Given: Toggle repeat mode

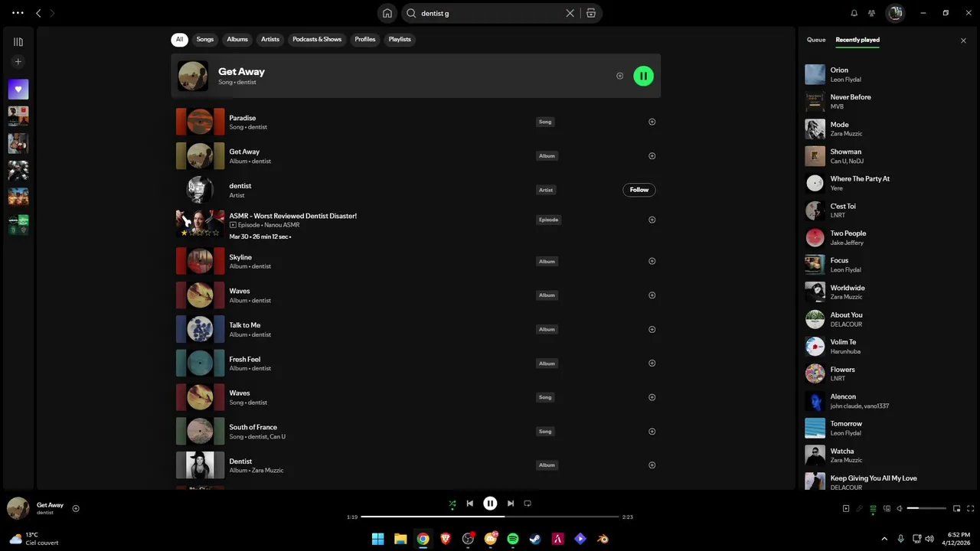Looking at the screenshot, I should (528, 504).
